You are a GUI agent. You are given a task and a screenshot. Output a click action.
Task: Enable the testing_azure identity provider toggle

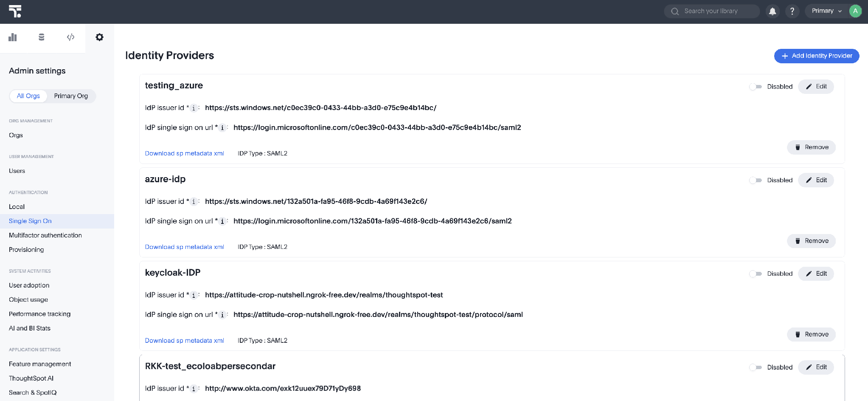point(756,87)
